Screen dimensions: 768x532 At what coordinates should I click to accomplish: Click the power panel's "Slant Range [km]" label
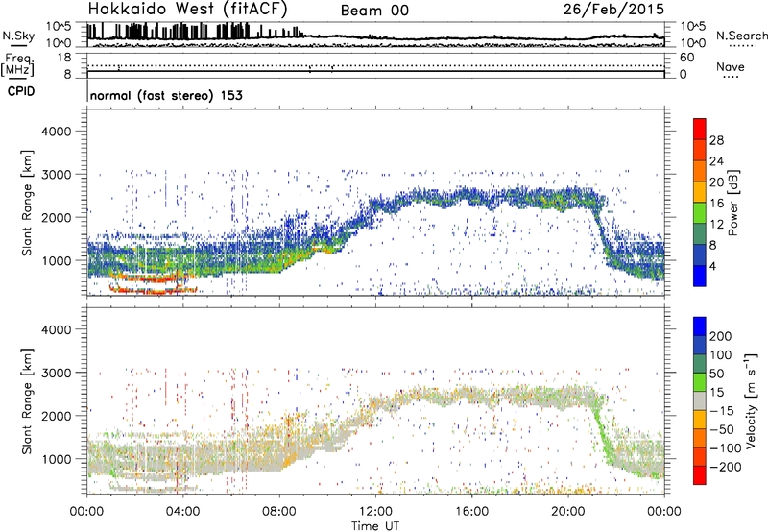(x=27, y=203)
